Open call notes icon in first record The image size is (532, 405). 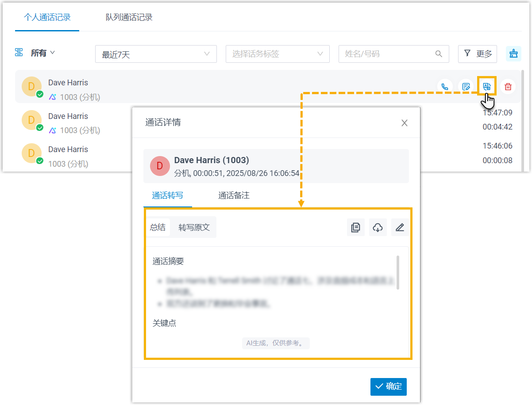466,87
